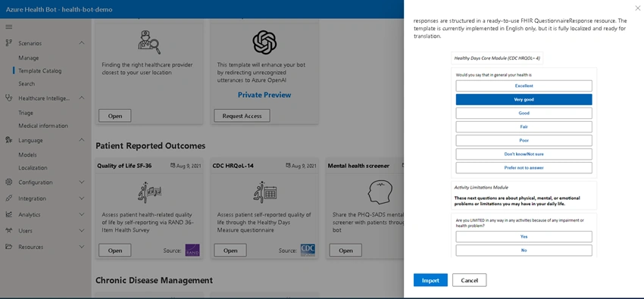The height and width of the screenshot is (299, 644).
Task: Toggle the hamburger navigation menu
Action: pyautogui.click(x=8, y=27)
